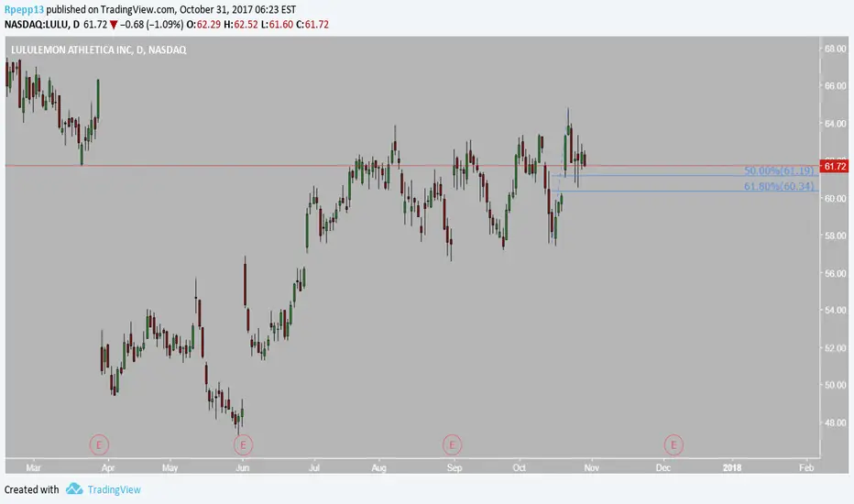Click the Apr label on the time axis
The height and width of the screenshot is (504, 854).
click(108, 467)
